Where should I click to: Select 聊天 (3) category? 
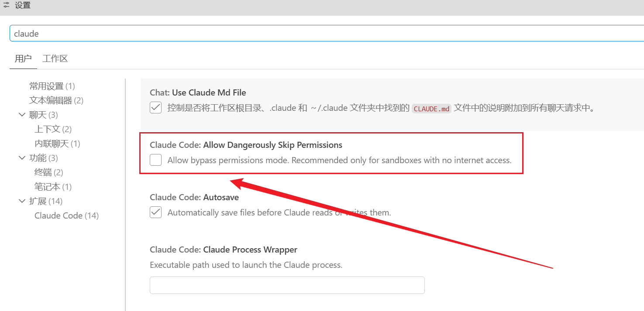(44, 115)
